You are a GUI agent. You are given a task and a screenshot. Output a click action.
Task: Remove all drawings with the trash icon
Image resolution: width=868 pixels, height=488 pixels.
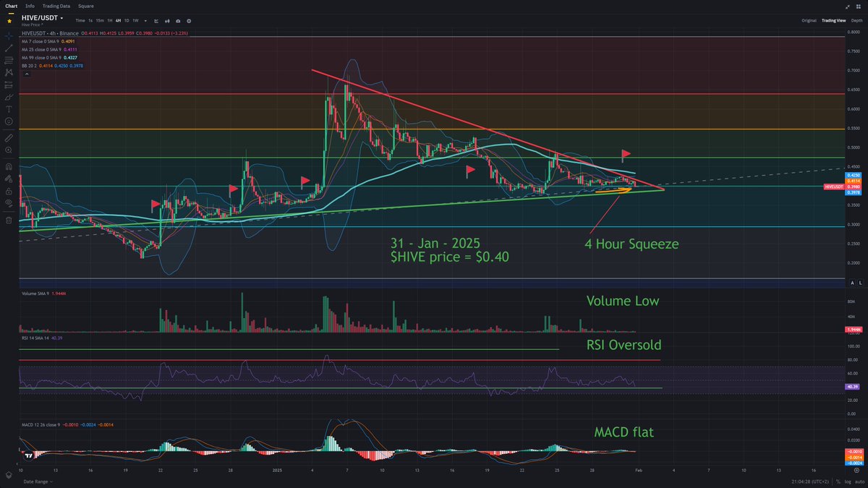[8, 220]
